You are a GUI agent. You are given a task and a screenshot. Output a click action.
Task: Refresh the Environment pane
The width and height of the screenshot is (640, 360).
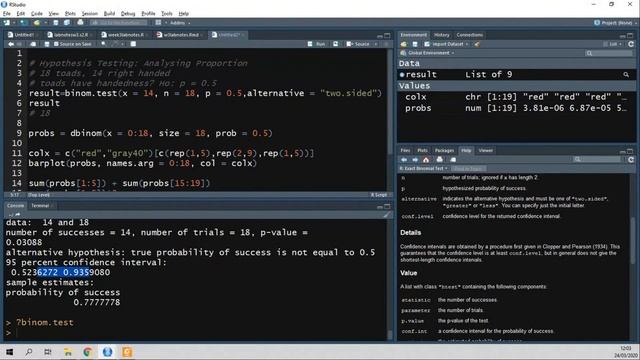coord(631,44)
